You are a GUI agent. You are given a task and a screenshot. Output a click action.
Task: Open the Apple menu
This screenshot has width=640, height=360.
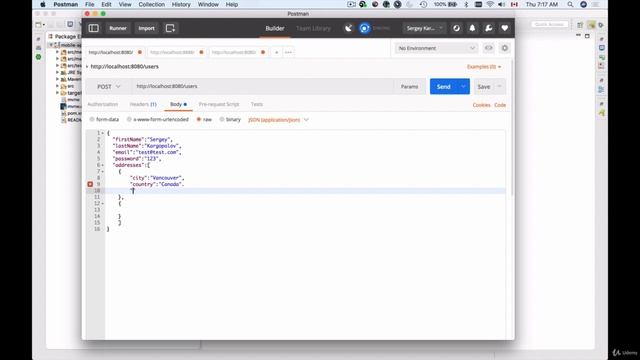click(x=43, y=4)
